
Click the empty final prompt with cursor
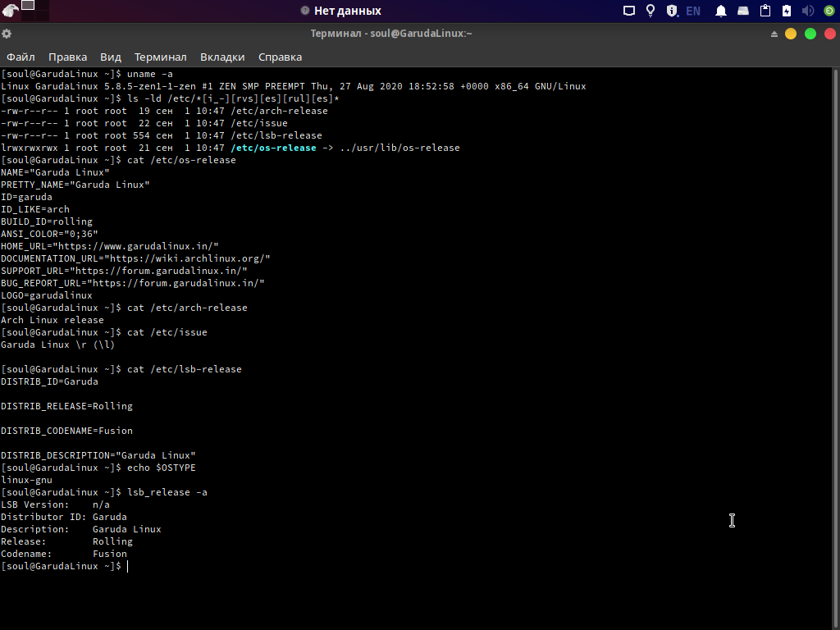pos(64,567)
